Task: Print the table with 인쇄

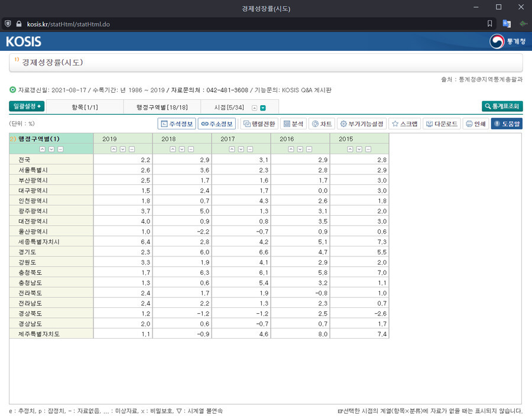Action: pos(476,124)
